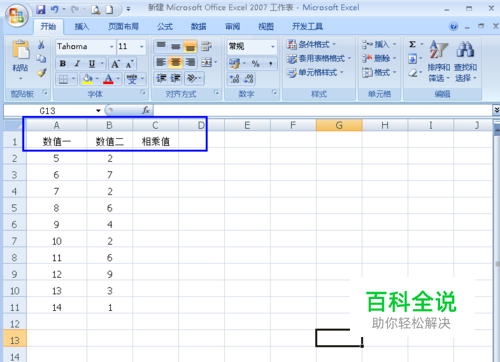Open the font dialog launcher in 字体 group
The width and height of the screenshot is (500, 362).
click(x=143, y=92)
